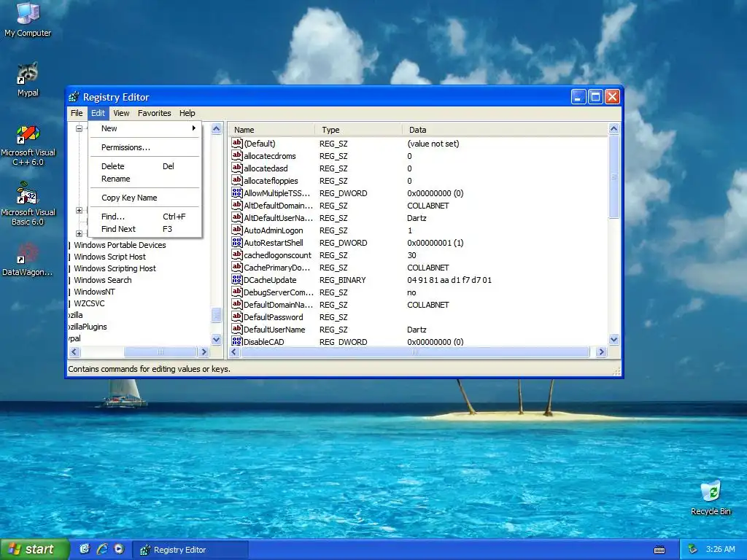The height and width of the screenshot is (560, 747).
Task: Click the AllowMultipleTSS DWORD value icon
Action: click(x=237, y=192)
